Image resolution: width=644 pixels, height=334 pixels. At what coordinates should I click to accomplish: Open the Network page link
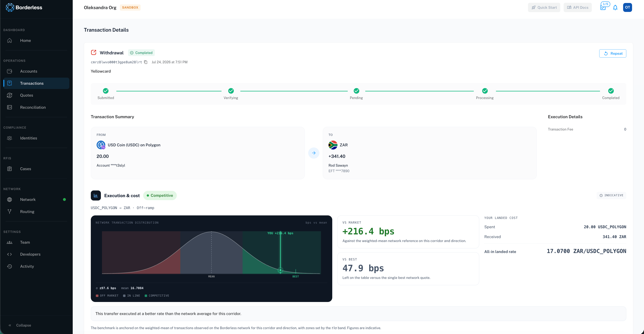(x=36, y=199)
